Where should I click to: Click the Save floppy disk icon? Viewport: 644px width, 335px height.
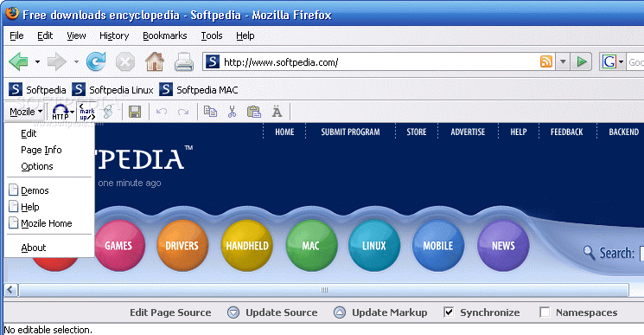135,112
